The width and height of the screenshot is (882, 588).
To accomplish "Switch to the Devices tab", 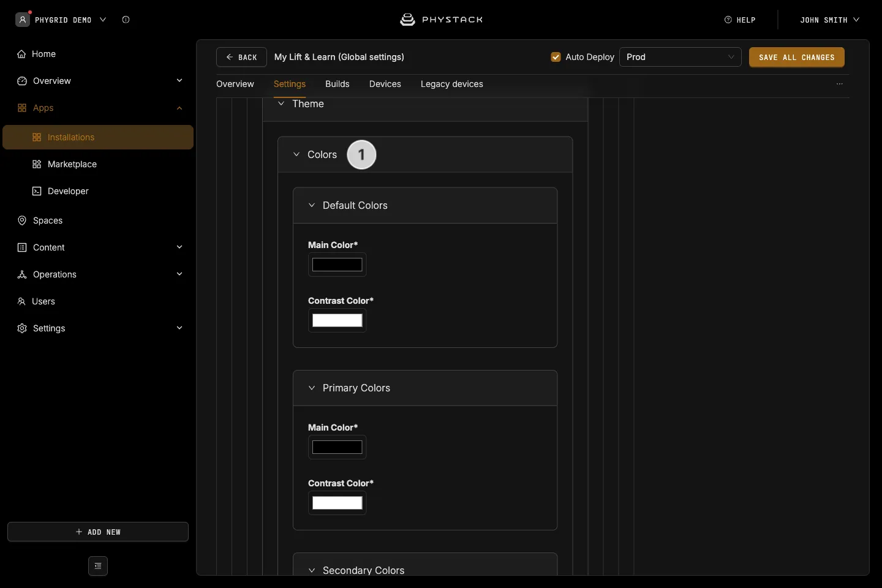I will (x=385, y=84).
